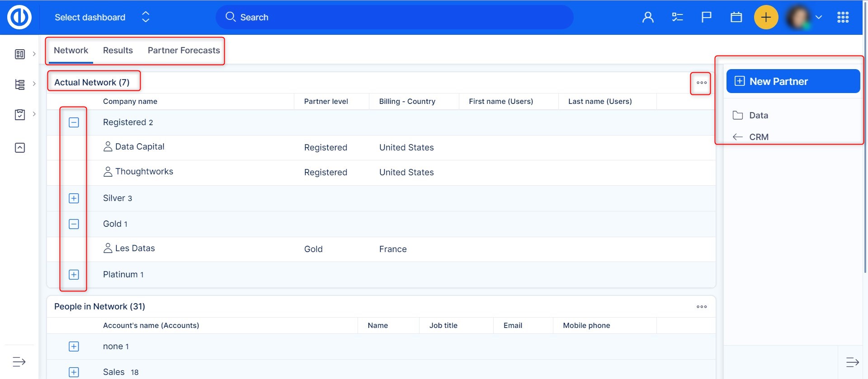Collapse the Gold partner group
Image resolution: width=868 pixels, height=379 pixels.
pos(74,224)
